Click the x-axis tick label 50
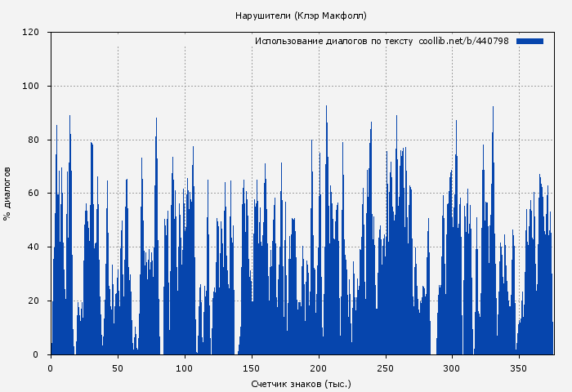 (x=118, y=367)
